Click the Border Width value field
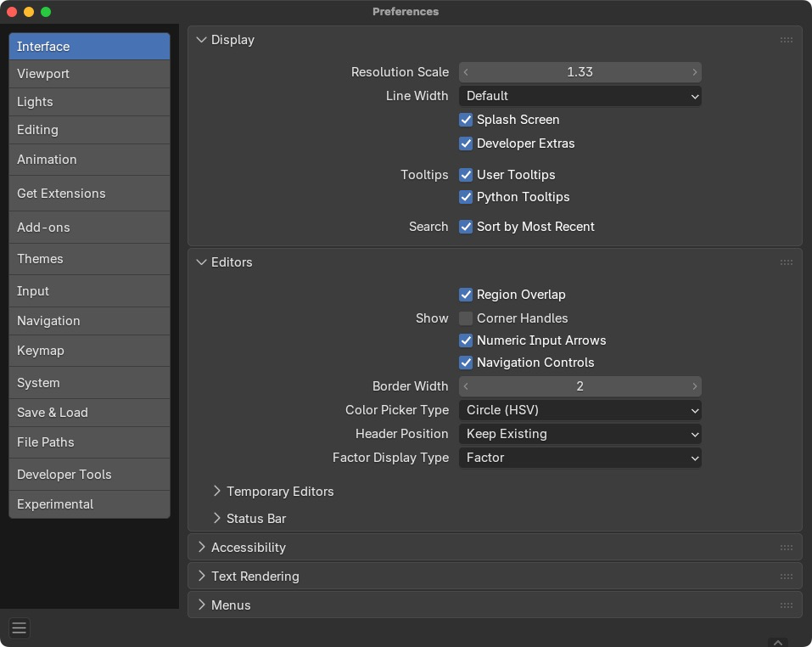Image resolution: width=812 pixels, height=647 pixels. pyautogui.click(x=580, y=386)
